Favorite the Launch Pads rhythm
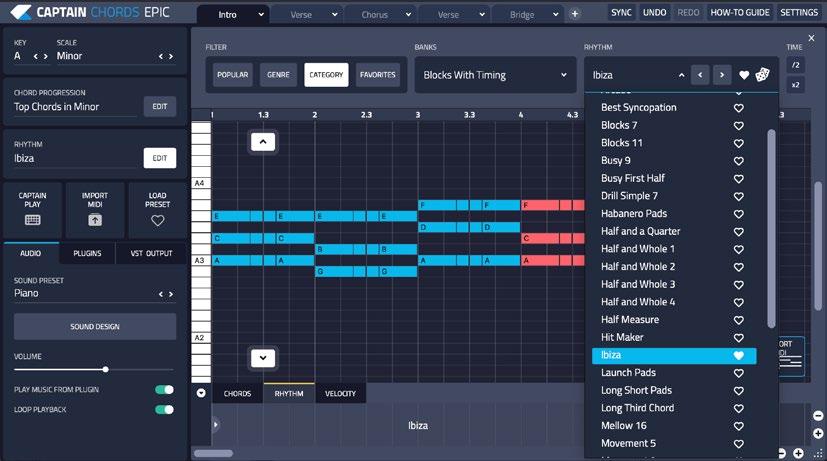This screenshot has height=461, width=827. pyautogui.click(x=738, y=373)
